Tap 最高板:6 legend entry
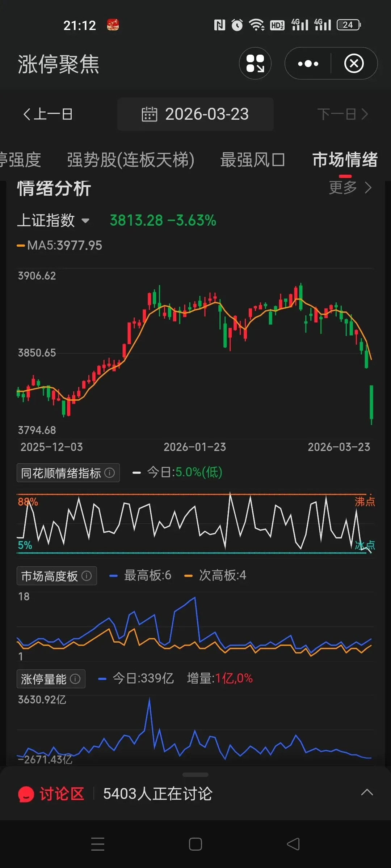Image resolution: width=391 pixels, height=868 pixels. [x=140, y=575]
